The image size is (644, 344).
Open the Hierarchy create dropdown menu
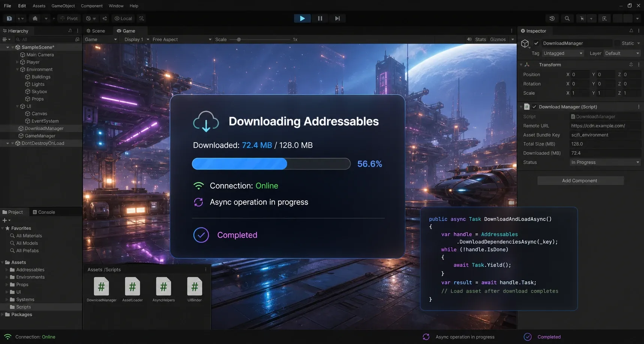(x=6, y=39)
